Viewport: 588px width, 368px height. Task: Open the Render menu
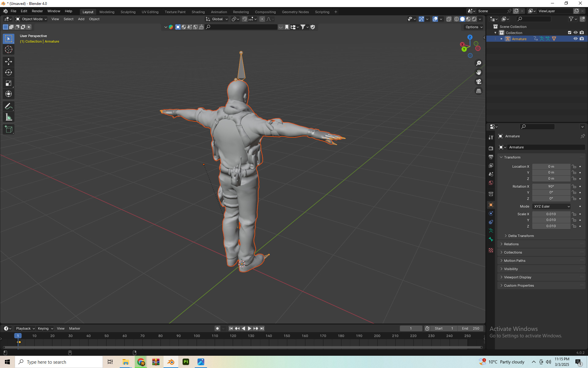[37, 11]
